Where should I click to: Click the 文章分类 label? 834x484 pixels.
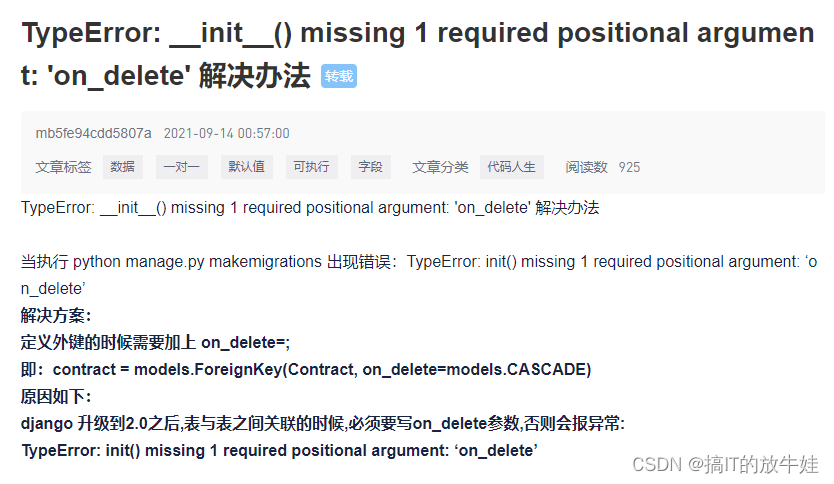[440, 167]
